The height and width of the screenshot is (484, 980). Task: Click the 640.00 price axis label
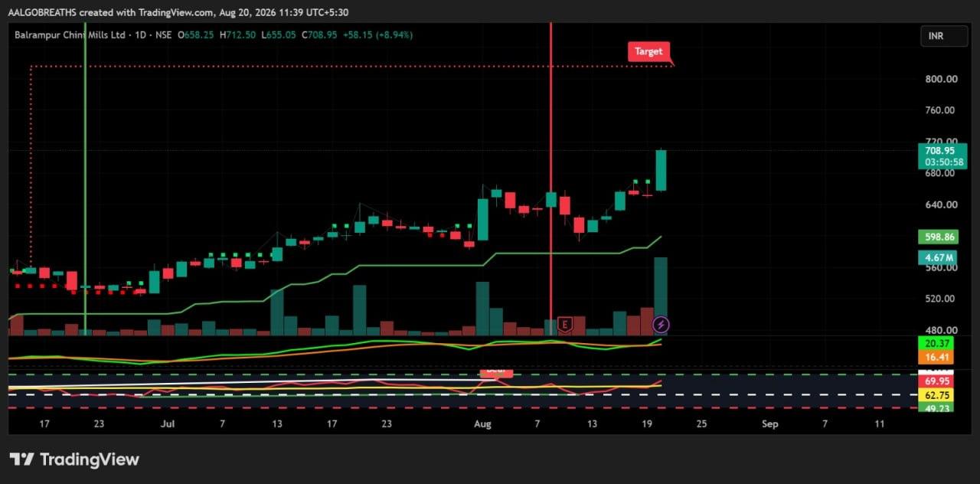941,204
